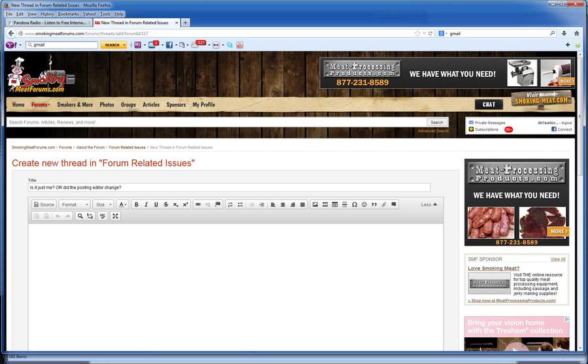The height and width of the screenshot is (364, 588).
Task: Click the underline formatting icon
Action: (x=155, y=205)
